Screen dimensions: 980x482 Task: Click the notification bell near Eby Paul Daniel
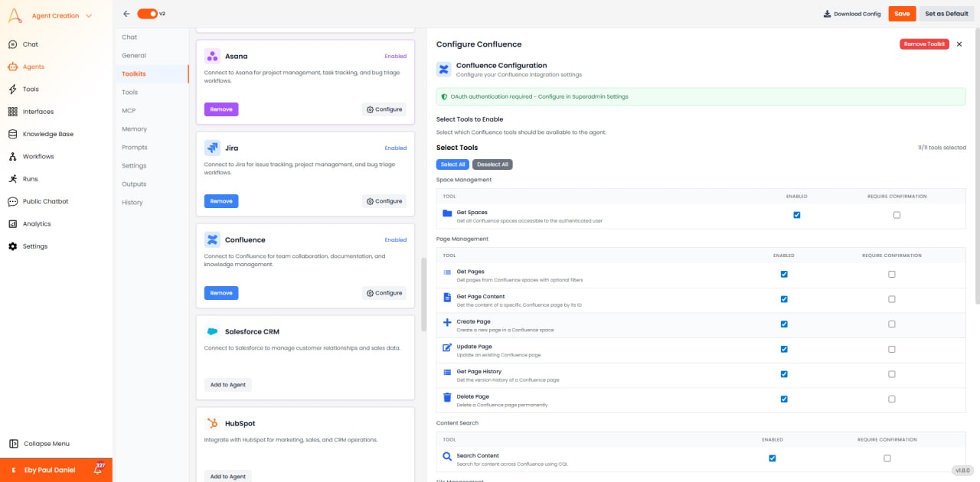coord(97,469)
